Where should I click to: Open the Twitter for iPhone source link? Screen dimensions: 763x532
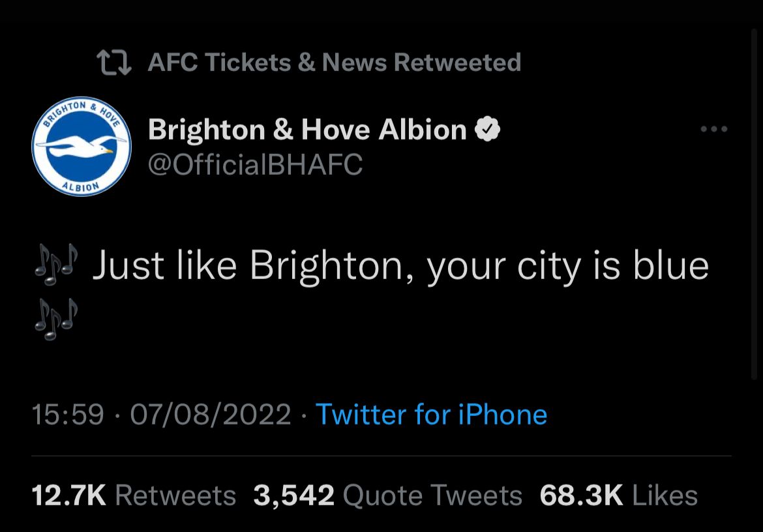click(431, 415)
